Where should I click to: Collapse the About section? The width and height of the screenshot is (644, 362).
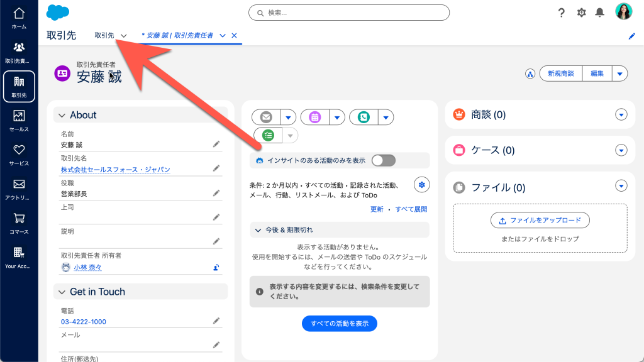pyautogui.click(x=62, y=116)
